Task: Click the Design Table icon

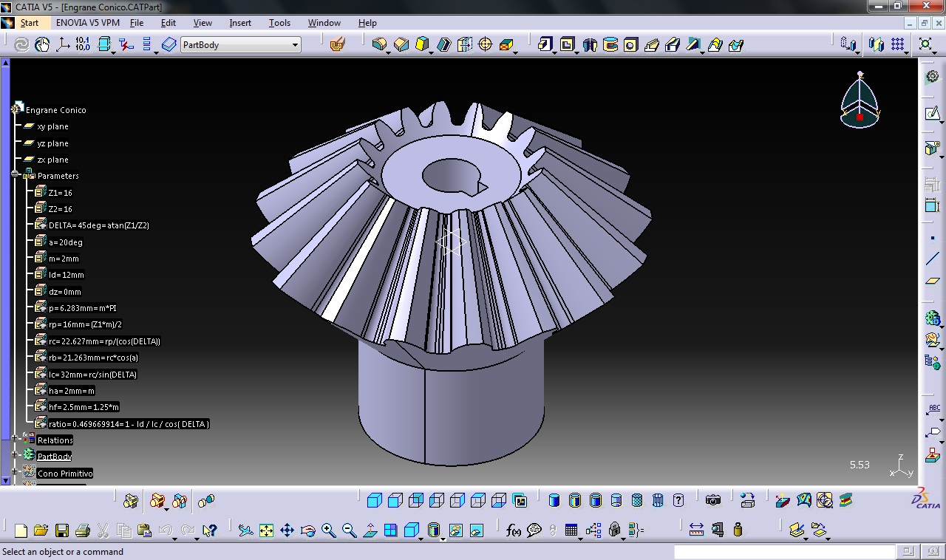Action: (571, 530)
